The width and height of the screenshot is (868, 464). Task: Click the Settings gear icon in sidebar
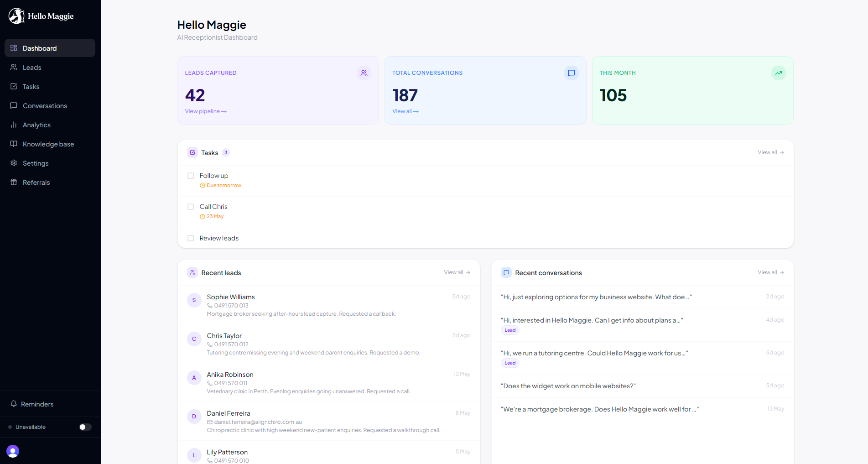14,163
